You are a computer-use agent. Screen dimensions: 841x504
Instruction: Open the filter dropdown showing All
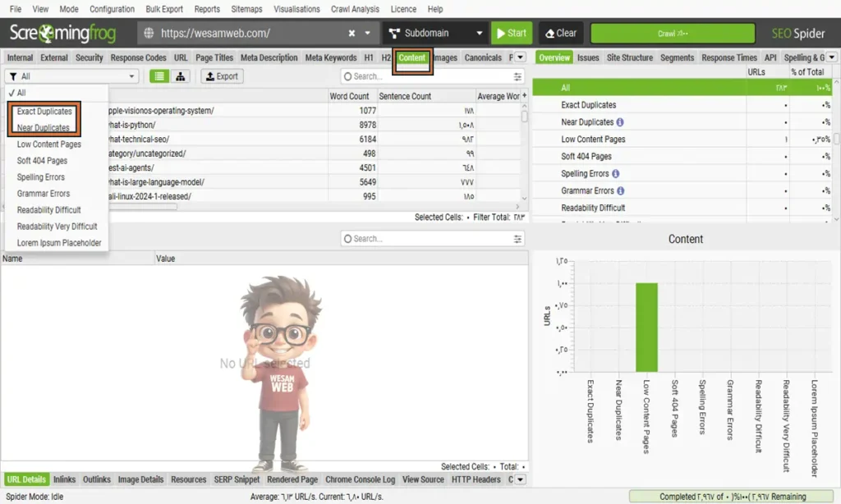pyautogui.click(x=72, y=76)
